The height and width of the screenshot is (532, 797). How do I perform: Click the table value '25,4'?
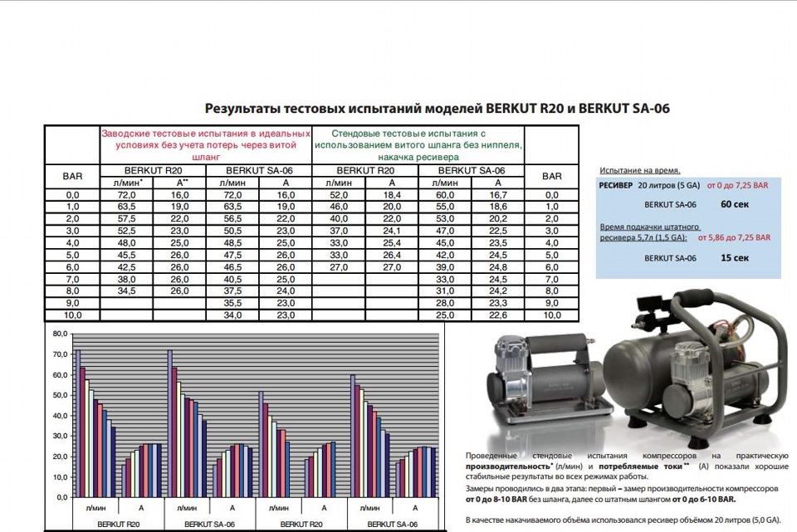[392, 243]
